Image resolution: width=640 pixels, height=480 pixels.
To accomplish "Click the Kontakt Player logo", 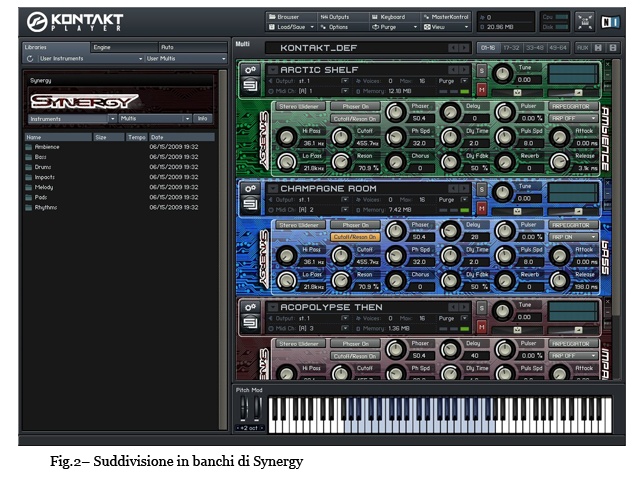I will [75, 22].
